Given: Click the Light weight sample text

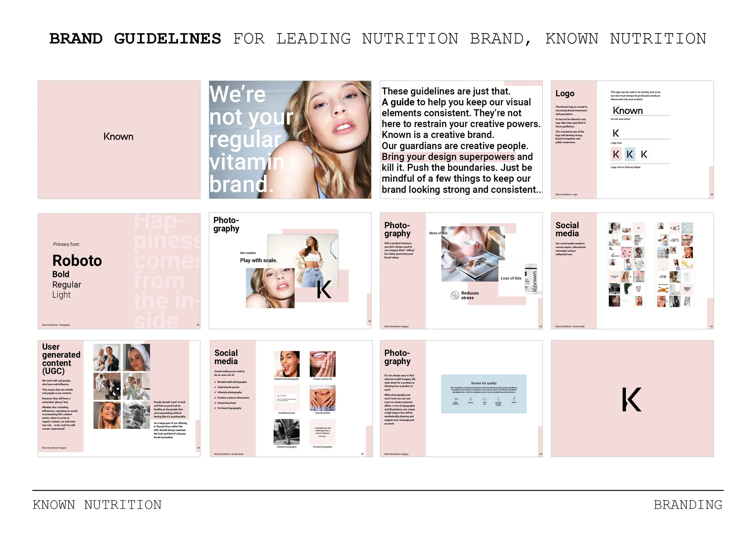Looking at the screenshot, I should [61, 295].
